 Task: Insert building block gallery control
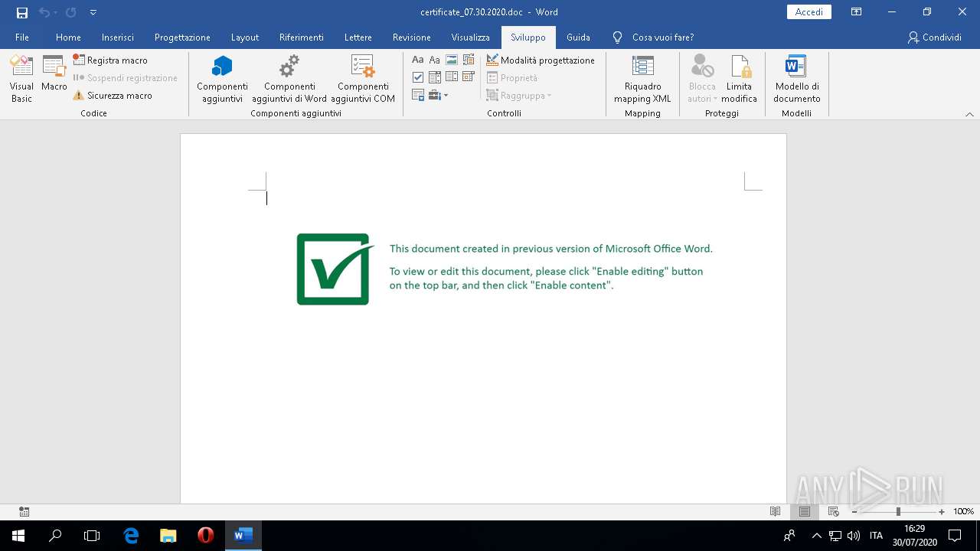[469, 60]
